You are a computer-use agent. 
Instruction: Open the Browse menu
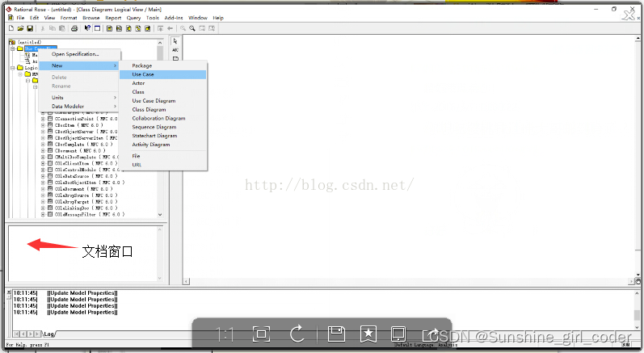coord(91,18)
